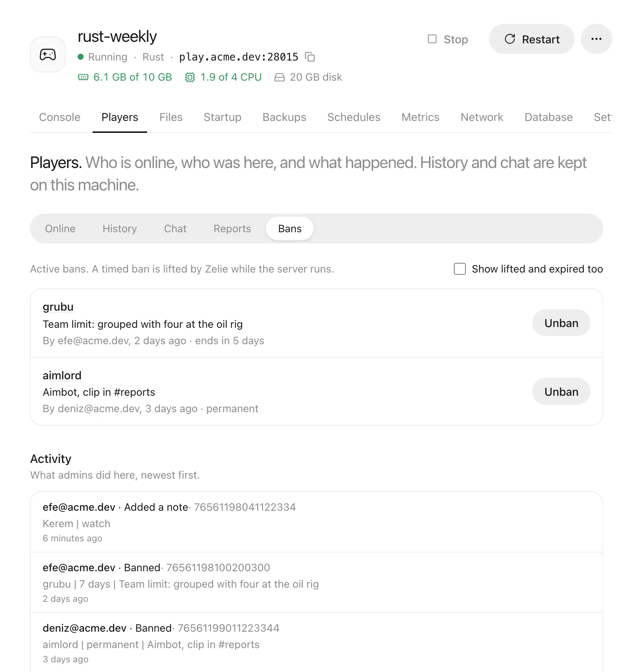Open the Metrics tab
642x672 pixels.
click(420, 117)
